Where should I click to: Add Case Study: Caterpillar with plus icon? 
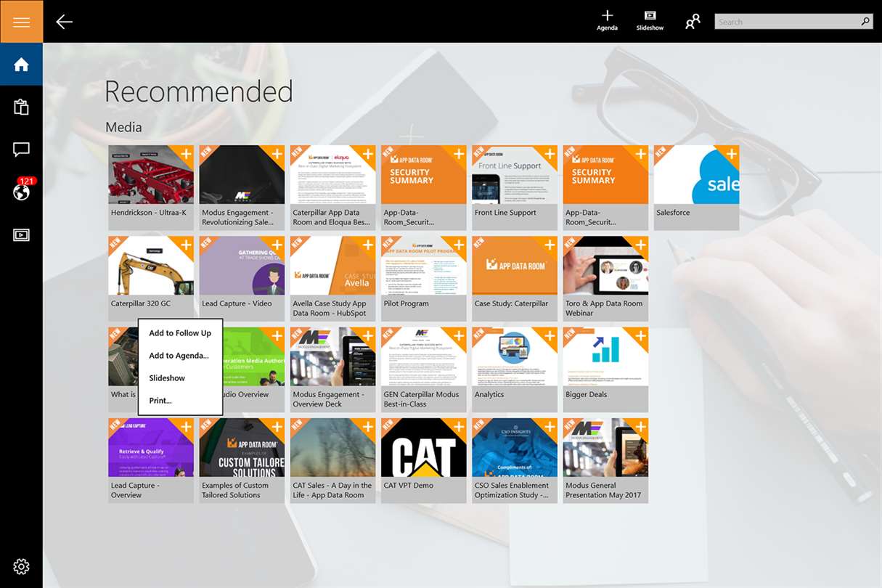click(550, 245)
